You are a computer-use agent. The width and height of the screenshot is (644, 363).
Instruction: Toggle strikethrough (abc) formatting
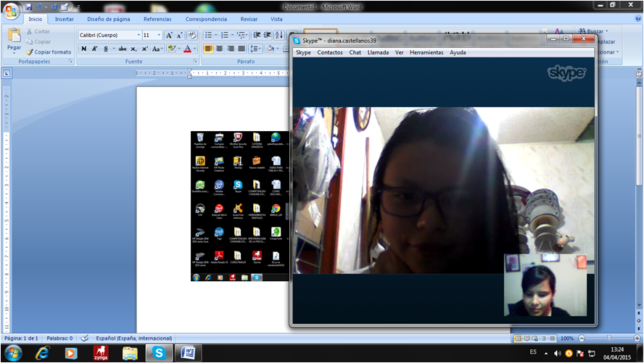(x=123, y=49)
